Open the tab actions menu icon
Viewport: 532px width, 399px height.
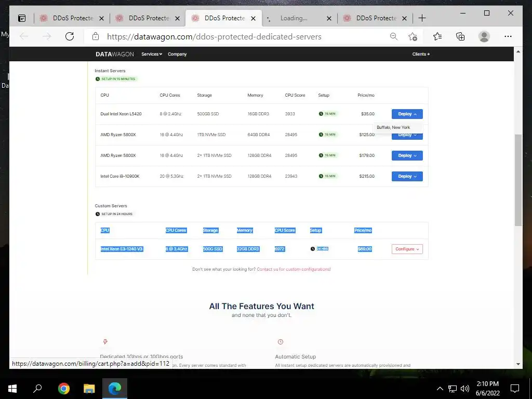tap(22, 18)
